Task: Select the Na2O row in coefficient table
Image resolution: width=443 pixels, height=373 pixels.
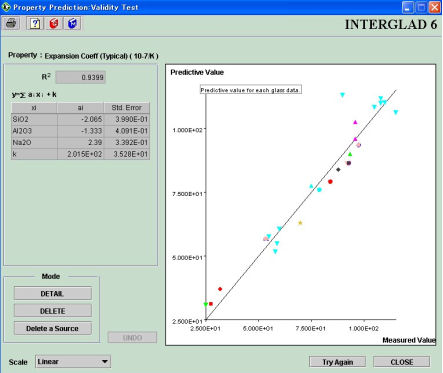Action: click(80, 143)
